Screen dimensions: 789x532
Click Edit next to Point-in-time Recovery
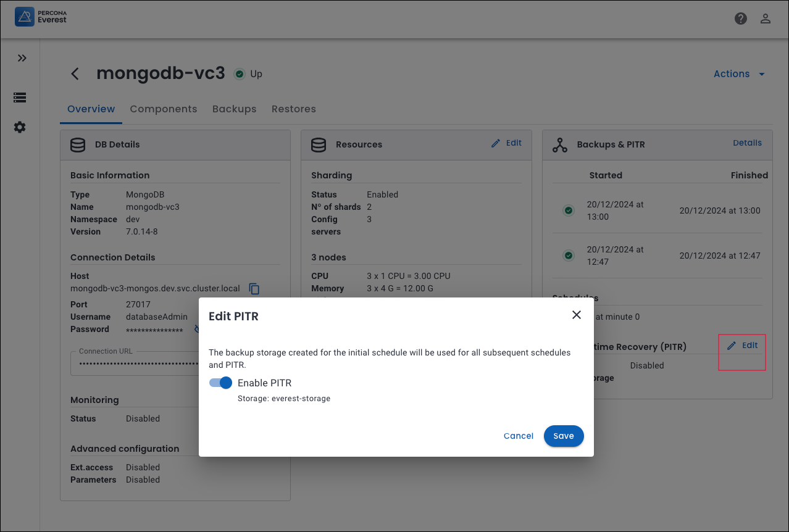(x=743, y=346)
